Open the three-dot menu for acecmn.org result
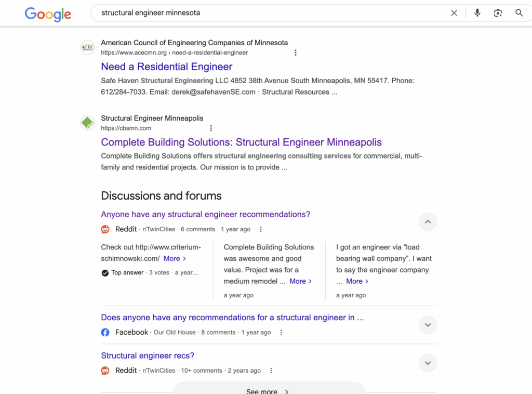532x394 pixels. click(296, 52)
